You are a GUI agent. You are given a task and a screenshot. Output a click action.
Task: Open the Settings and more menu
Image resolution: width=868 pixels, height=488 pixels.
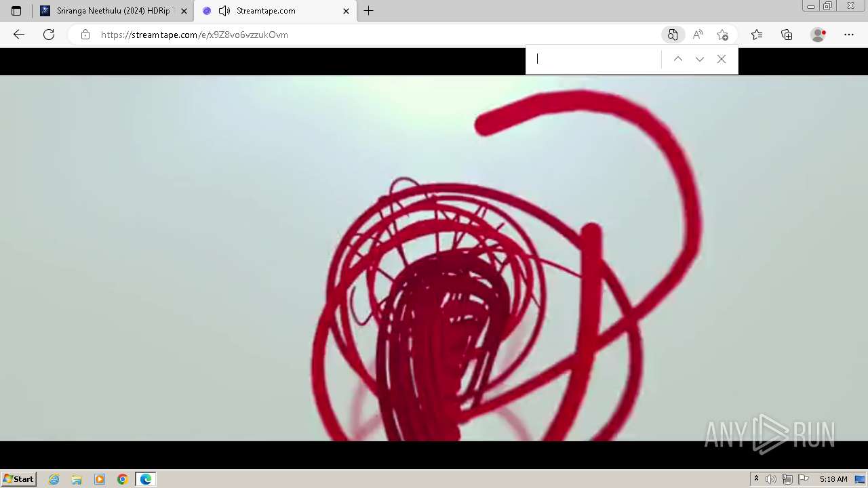[849, 35]
